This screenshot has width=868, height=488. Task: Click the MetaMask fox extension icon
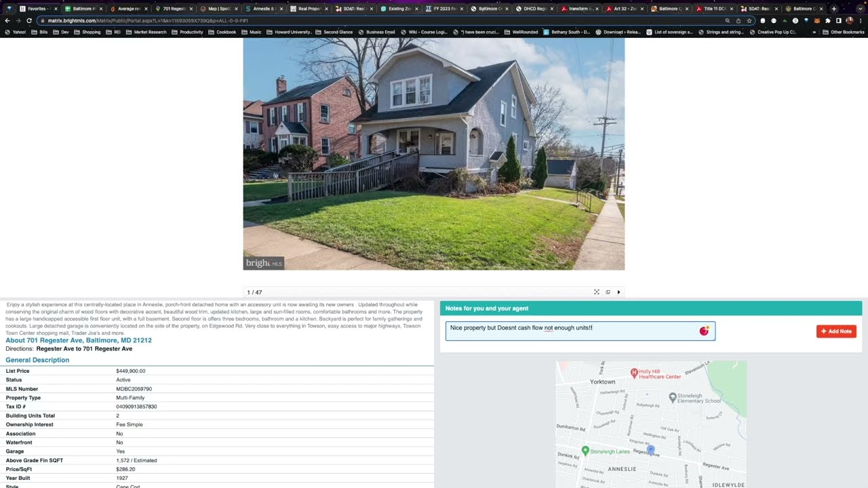(816, 20)
